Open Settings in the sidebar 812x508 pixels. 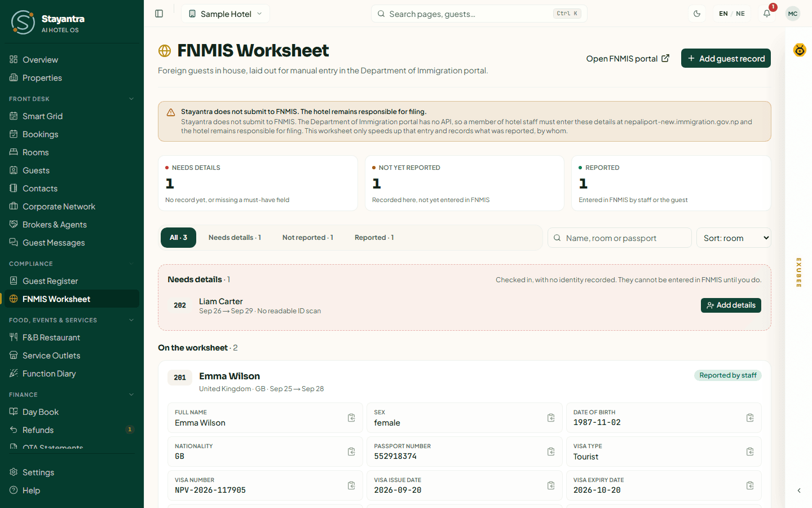pyautogui.click(x=72, y=472)
